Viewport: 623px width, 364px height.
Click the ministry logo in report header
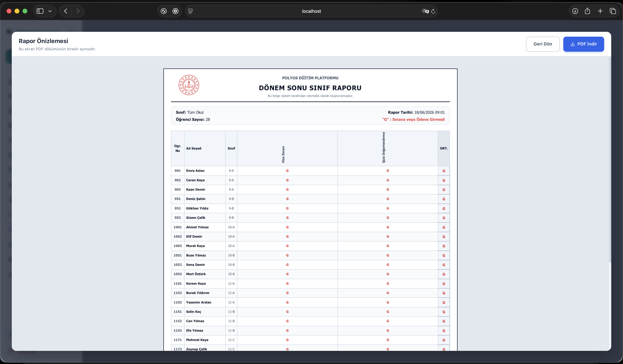point(189,85)
